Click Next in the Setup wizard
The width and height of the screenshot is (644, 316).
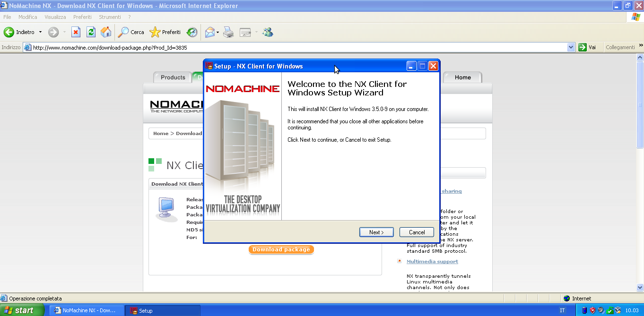click(x=377, y=232)
